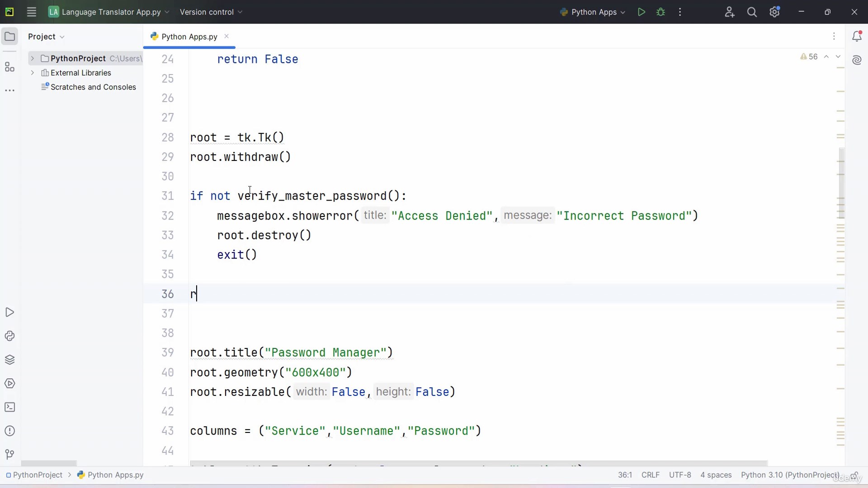Click the "Password Manager" title string
The image size is (868, 488).
(325, 353)
